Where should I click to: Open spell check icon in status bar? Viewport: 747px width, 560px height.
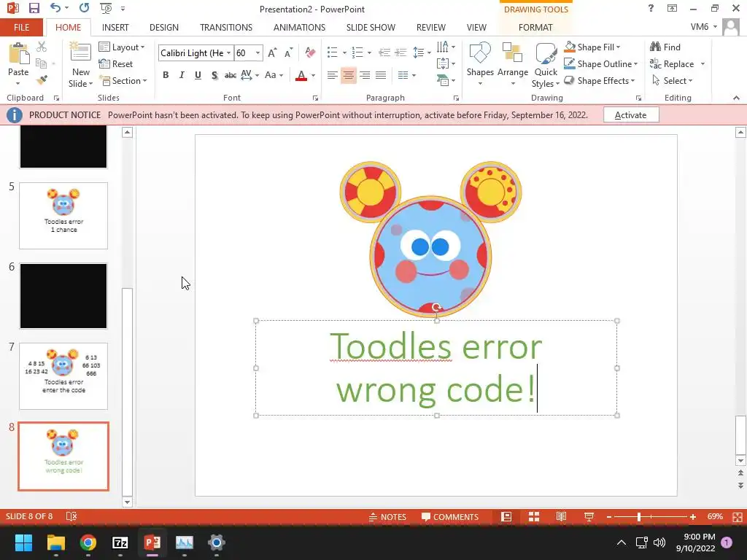pos(71,516)
